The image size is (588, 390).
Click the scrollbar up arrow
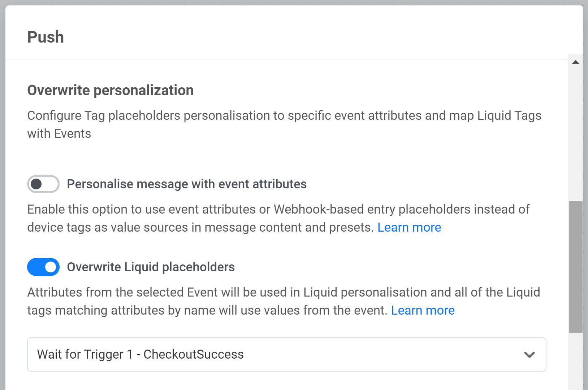[576, 62]
